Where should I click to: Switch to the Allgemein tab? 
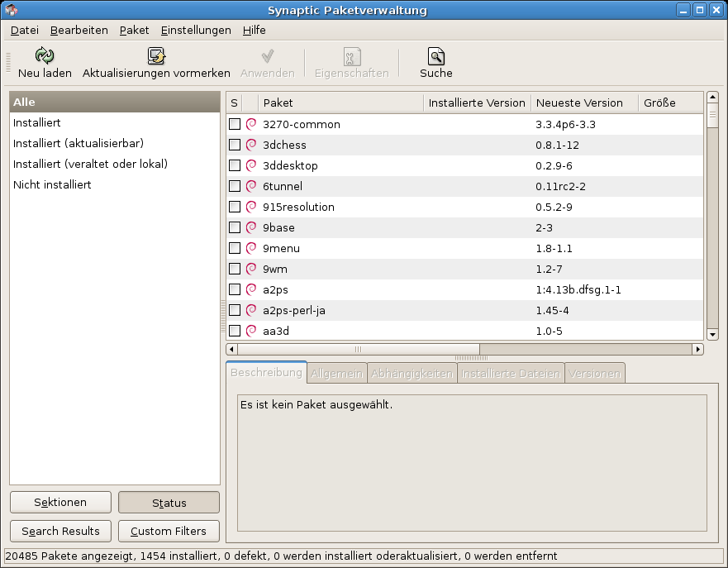336,374
